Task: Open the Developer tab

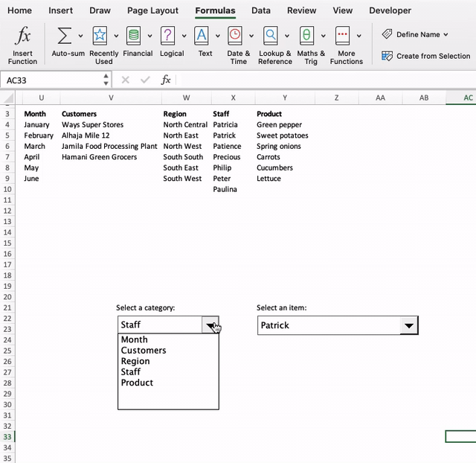Action: pyautogui.click(x=390, y=10)
